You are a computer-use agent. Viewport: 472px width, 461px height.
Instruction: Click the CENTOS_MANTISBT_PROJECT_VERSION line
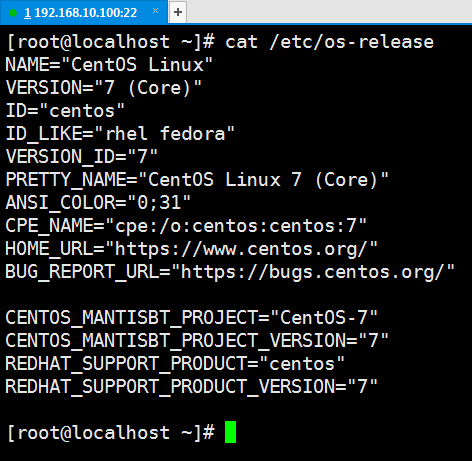click(197, 341)
